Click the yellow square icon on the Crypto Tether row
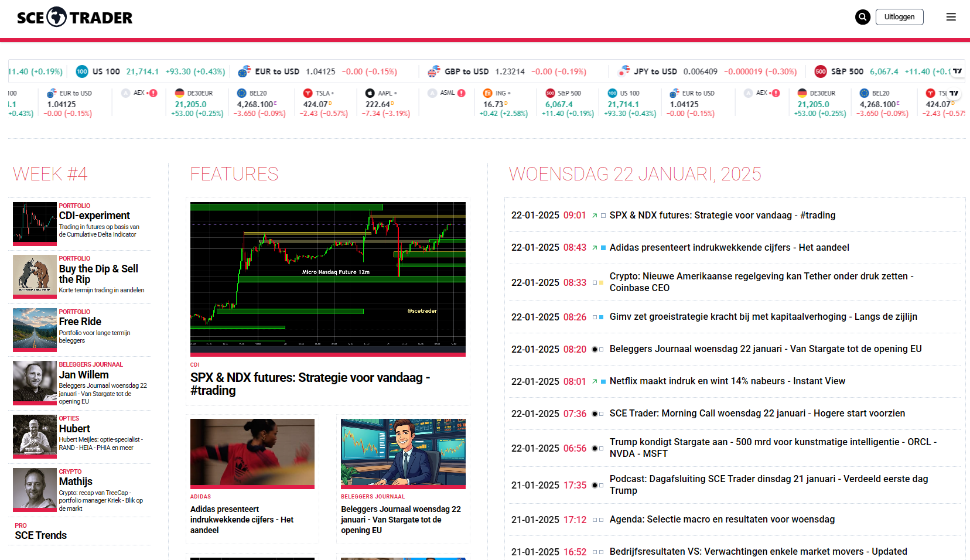This screenshot has width=970, height=560. click(x=601, y=282)
